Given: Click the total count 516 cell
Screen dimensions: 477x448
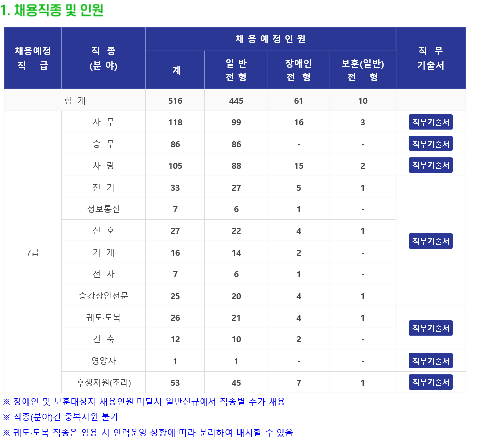Looking at the screenshot, I should [175, 101].
